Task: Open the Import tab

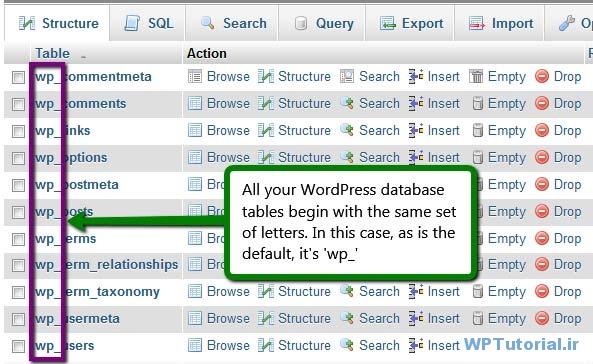Action: click(x=499, y=23)
